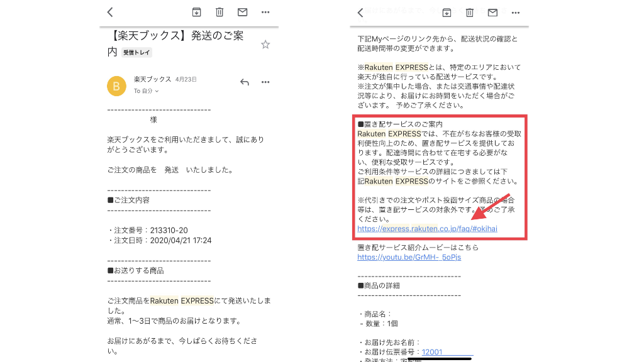The image size is (644, 362).
Task: Open the express.rakuten.co.jp okihai FAQ link
Action: tap(427, 229)
